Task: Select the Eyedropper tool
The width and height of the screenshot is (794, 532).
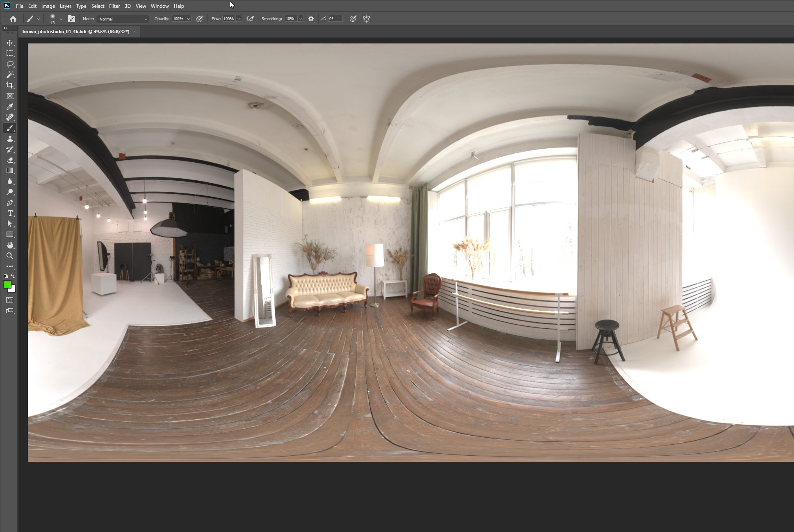Action: tap(10, 107)
